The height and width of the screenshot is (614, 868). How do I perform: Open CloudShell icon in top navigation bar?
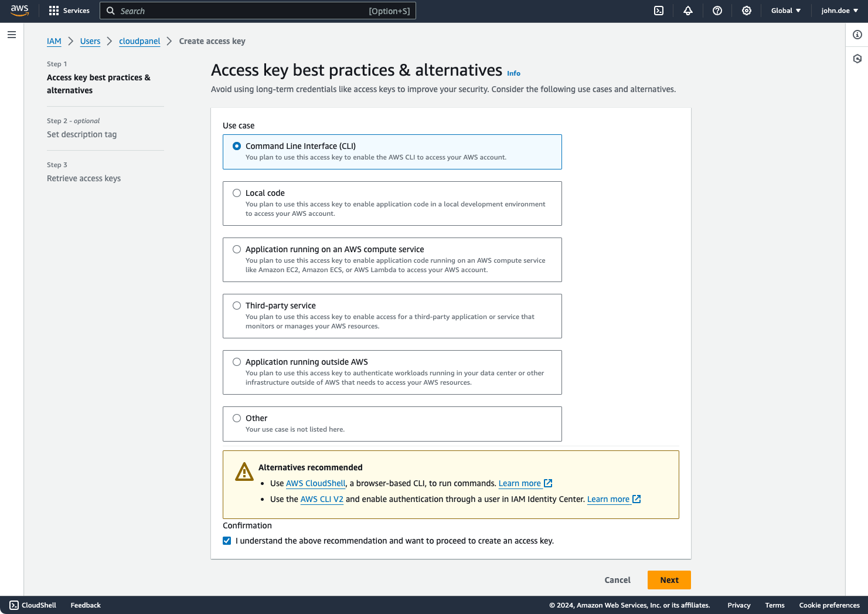(x=659, y=11)
